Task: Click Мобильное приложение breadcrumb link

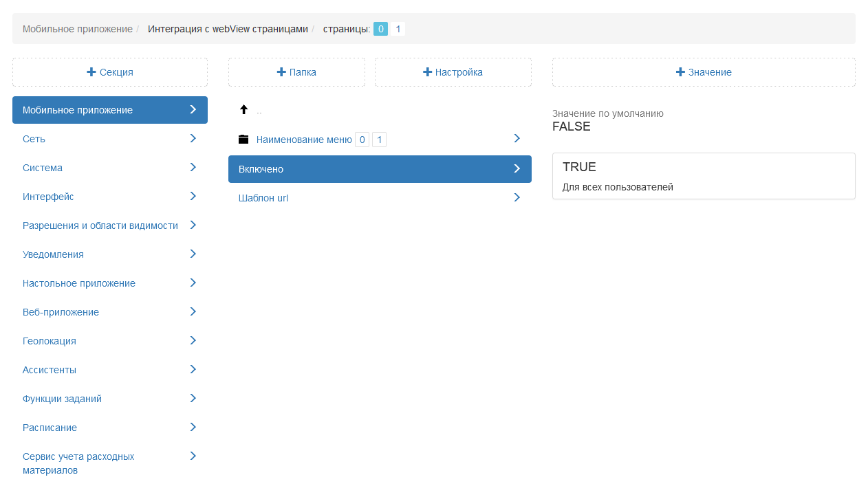Action: click(x=77, y=29)
